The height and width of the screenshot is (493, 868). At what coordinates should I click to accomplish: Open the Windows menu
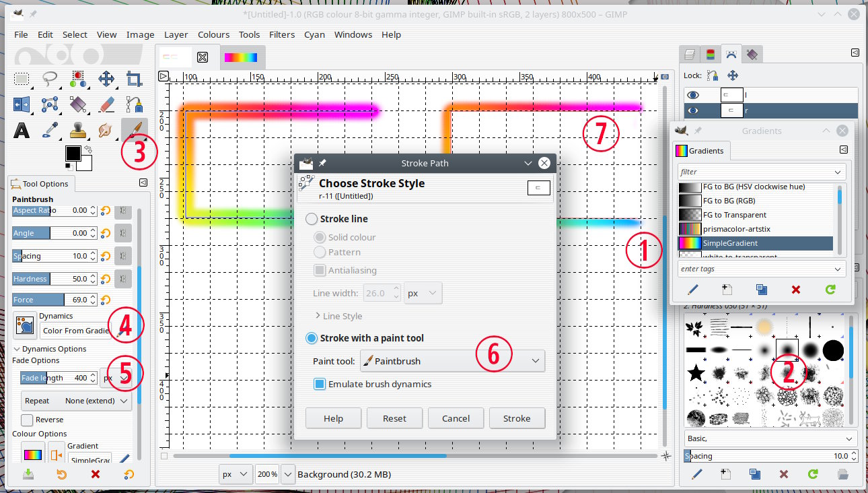(353, 34)
